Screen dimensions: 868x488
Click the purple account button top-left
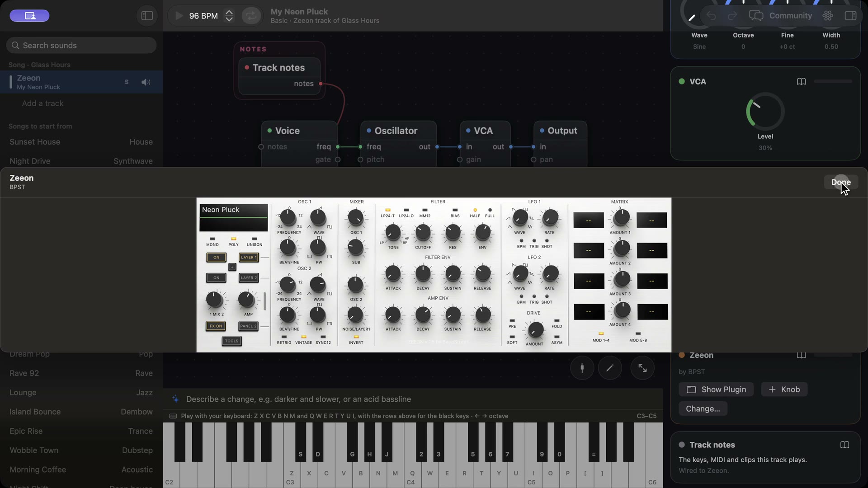click(30, 16)
